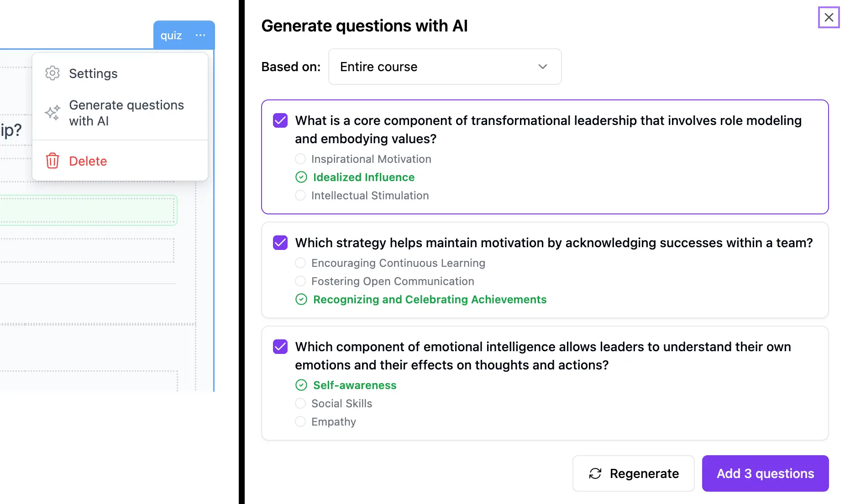Click the checkmark inside the first question's purple checkbox
Image resolution: width=845 pixels, height=504 pixels.
[280, 120]
